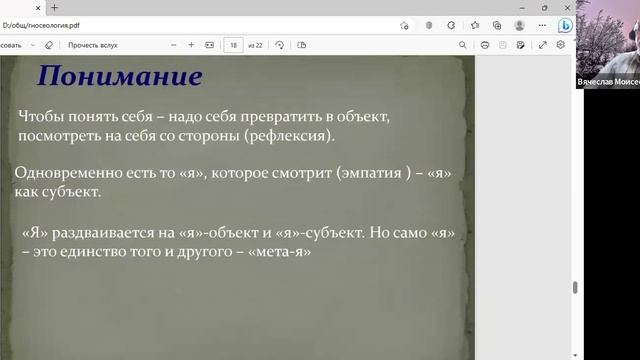Open the shield tracking-prevention icon

click(429, 25)
